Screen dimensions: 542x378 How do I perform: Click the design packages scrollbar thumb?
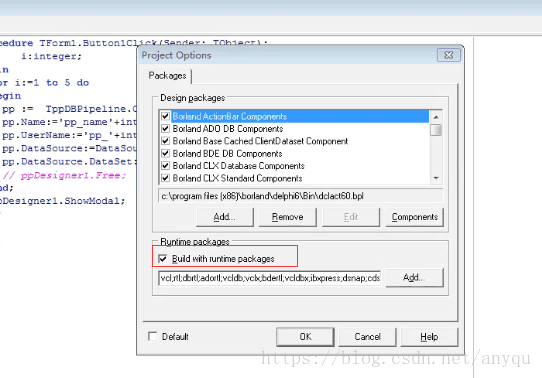pyautogui.click(x=436, y=130)
